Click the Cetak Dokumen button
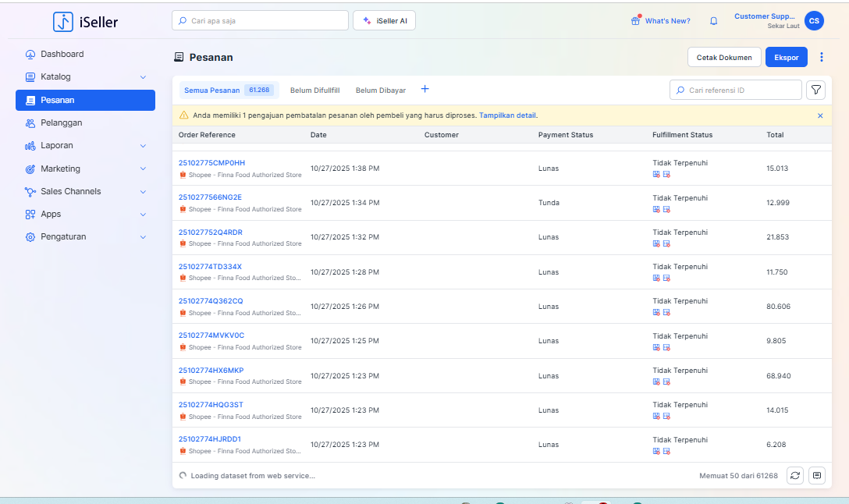Image resolution: width=849 pixels, height=504 pixels. click(x=724, y=57)
